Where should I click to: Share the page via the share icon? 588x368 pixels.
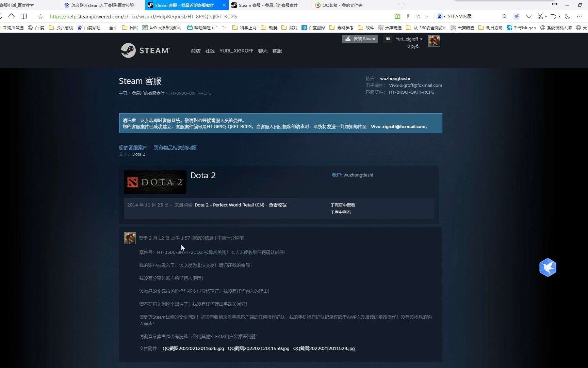[418, 16]
